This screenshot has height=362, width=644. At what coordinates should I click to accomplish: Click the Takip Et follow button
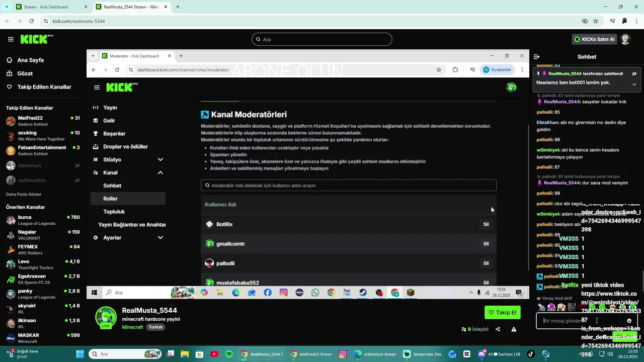(503, 312)
